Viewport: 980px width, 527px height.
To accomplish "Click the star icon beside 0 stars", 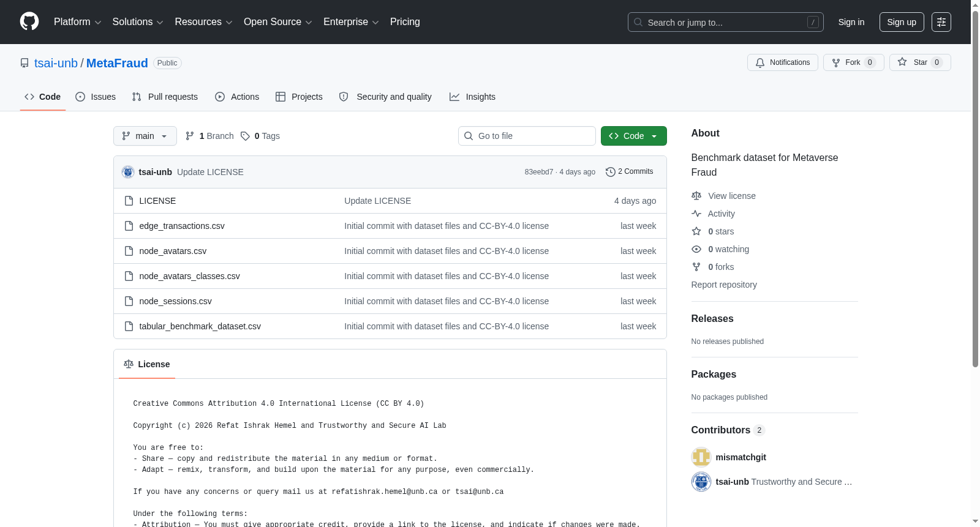I will (696, 231).
